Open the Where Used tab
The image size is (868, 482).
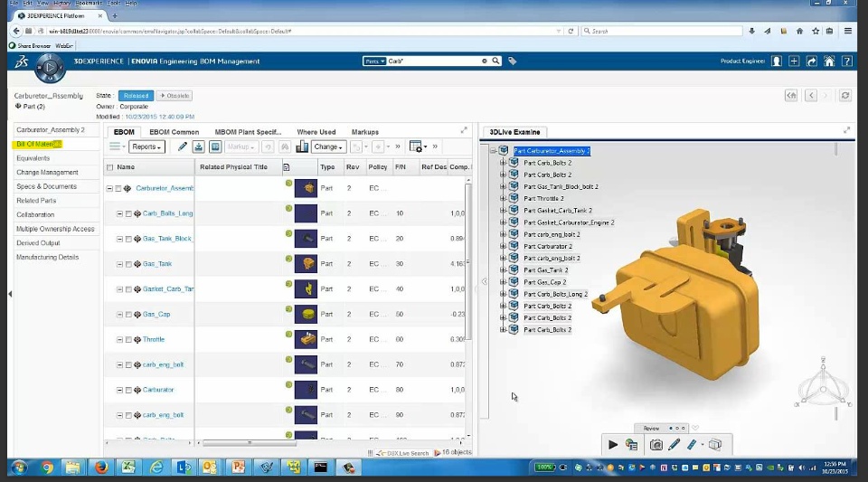click(x=316, y=132)
